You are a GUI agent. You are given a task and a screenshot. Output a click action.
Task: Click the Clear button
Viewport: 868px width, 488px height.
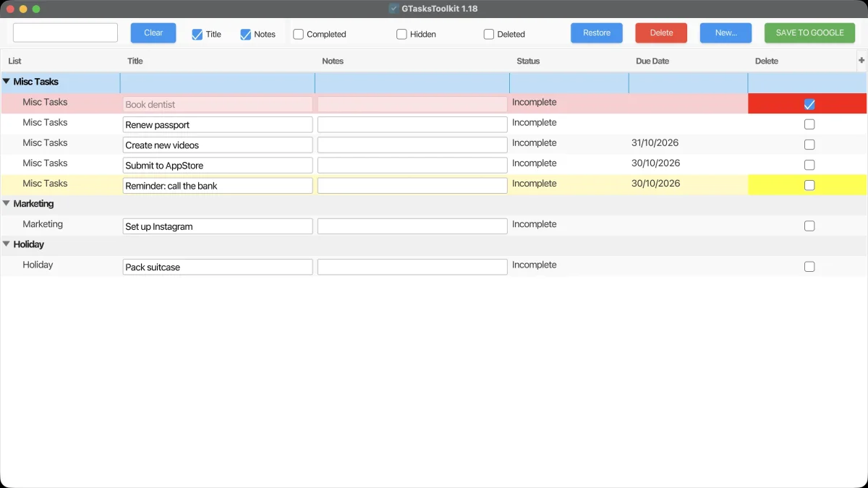153,33
